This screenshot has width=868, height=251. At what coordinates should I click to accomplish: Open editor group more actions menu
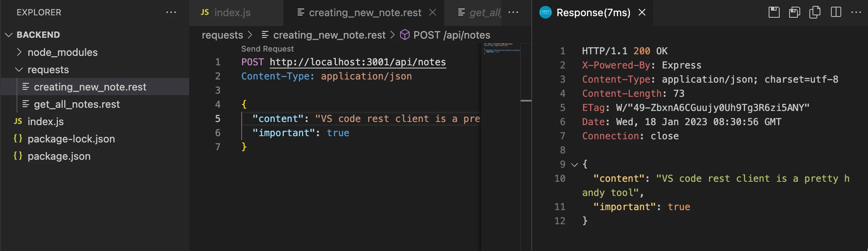513,12
